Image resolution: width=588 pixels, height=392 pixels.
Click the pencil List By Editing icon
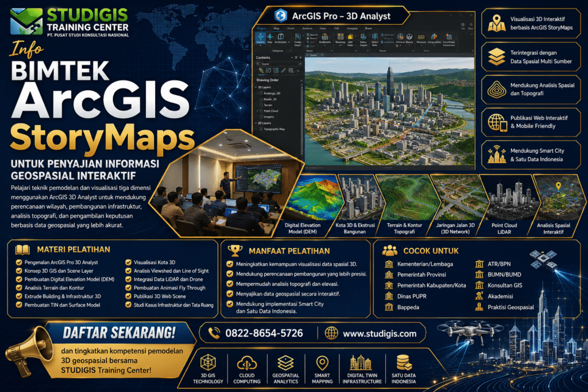tap(284, 70)
